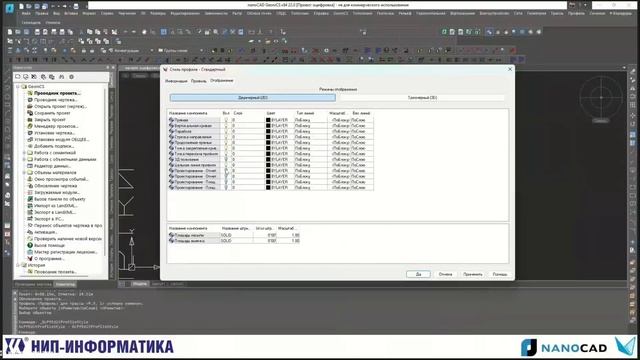
Task: Click the New document icon in the title bar
Action: tap(21, 6)
